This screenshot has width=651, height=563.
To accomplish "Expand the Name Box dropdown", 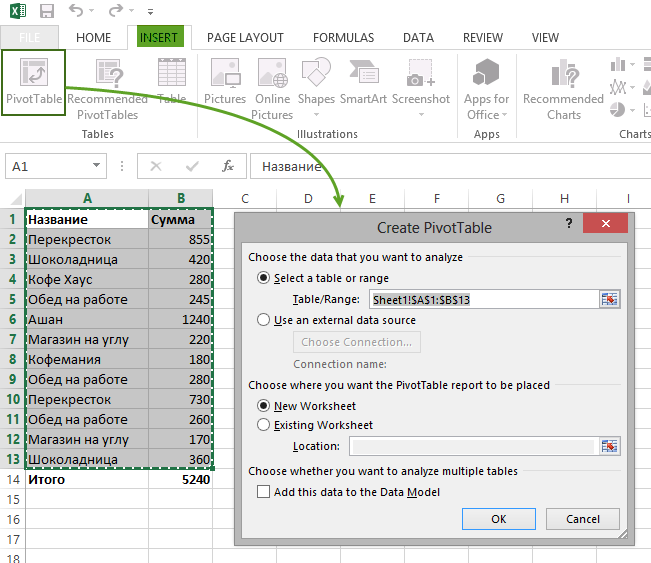I will tap(96, 165).
